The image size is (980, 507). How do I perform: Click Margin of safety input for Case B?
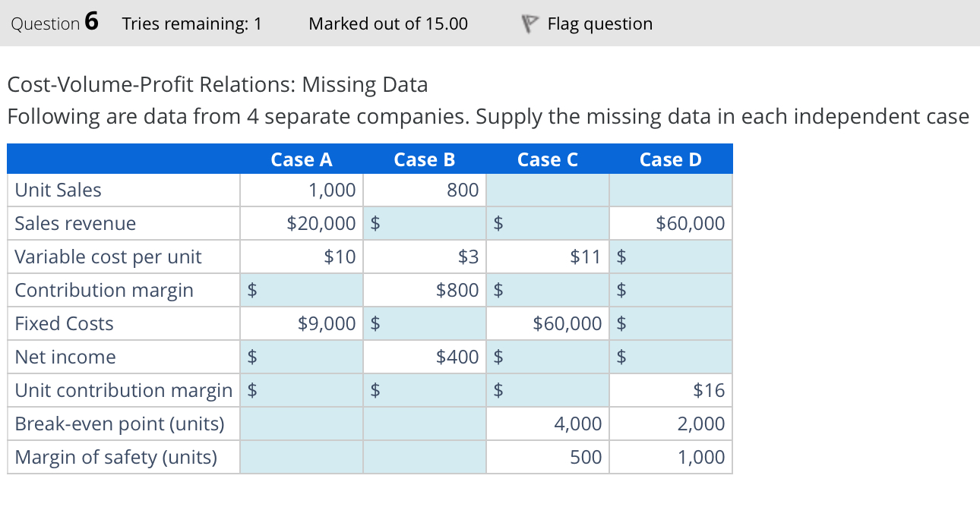point(425,457)
